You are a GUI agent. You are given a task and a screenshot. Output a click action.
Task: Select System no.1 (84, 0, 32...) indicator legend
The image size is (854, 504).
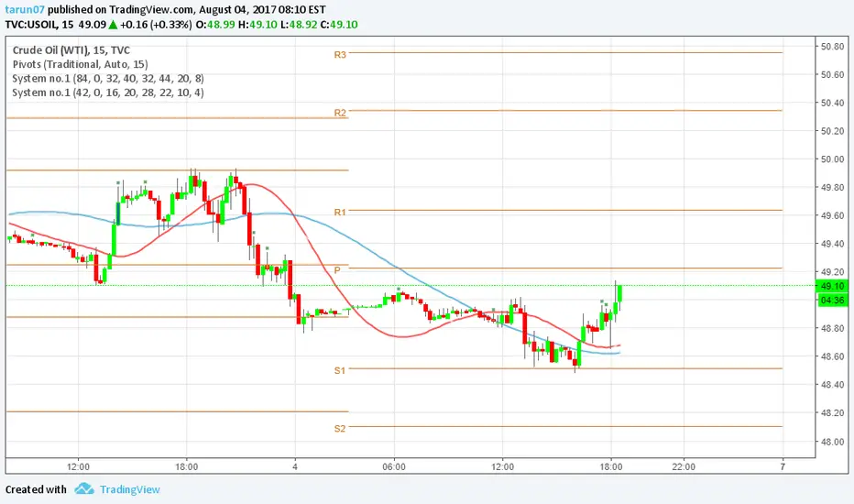point(108,79)
